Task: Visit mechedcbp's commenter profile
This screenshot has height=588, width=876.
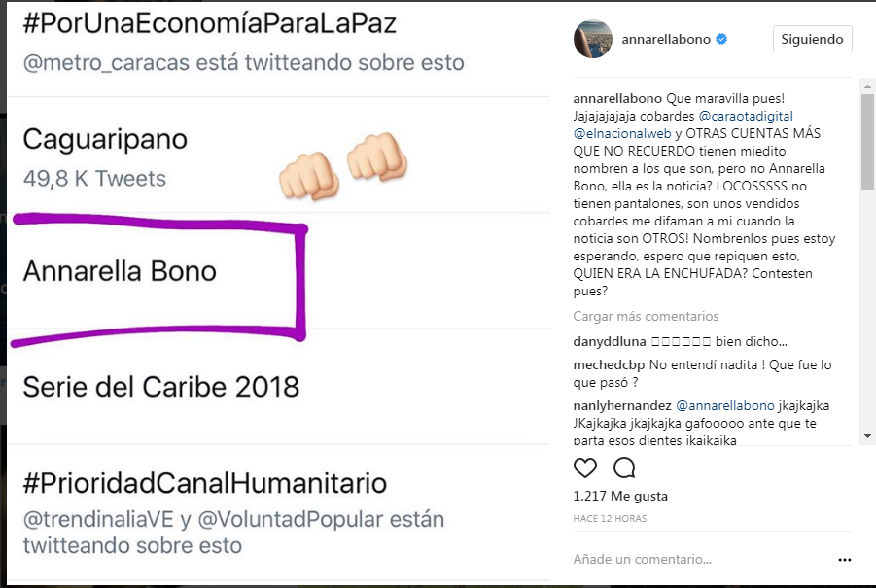Action: click(x=608, y=366)
